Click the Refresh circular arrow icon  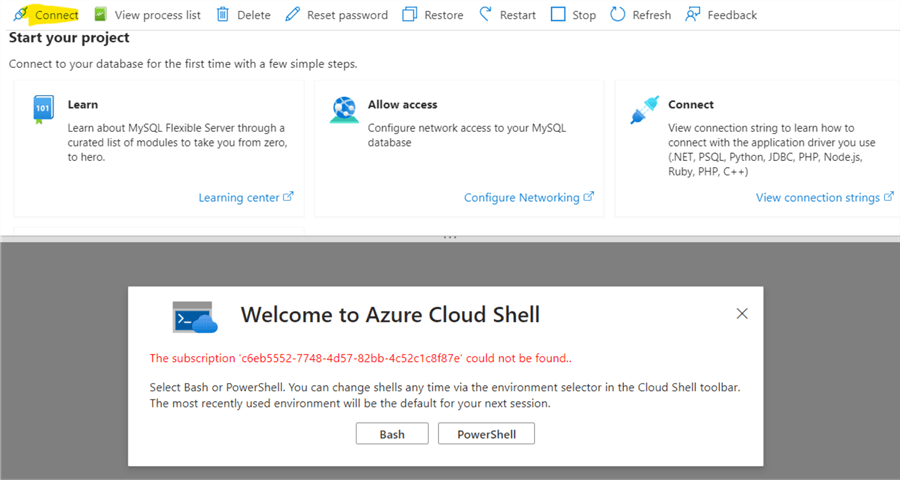coord(618,15)
